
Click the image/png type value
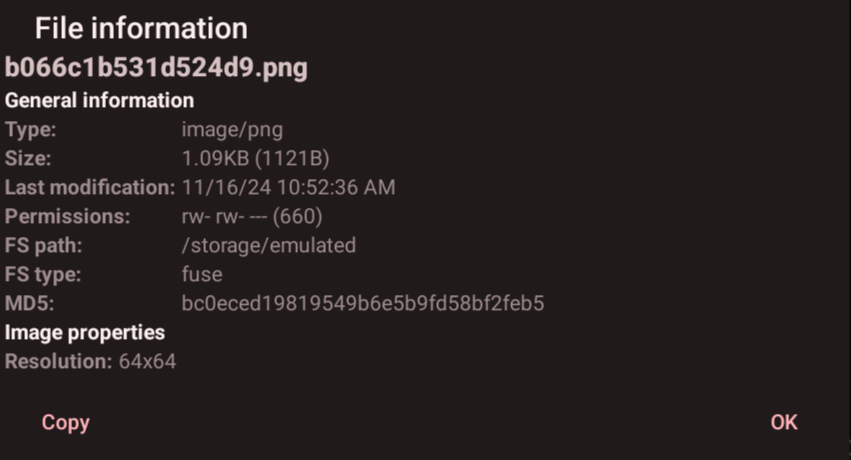click(232, 129)
